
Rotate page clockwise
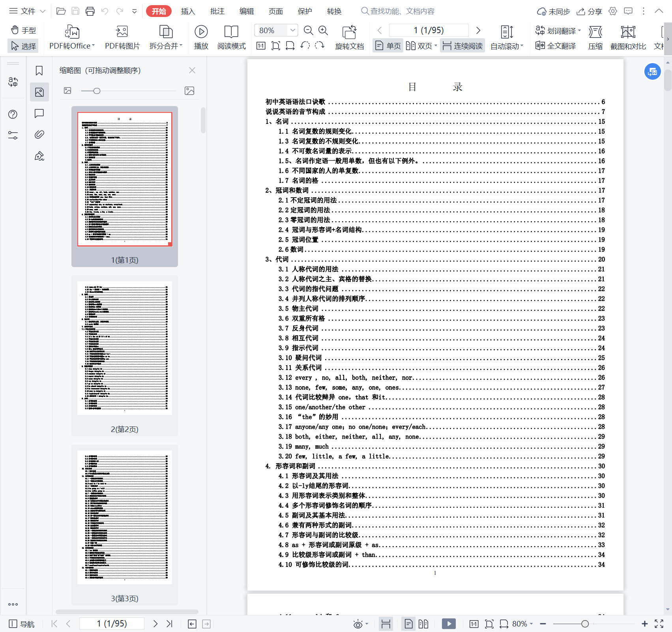320,46
